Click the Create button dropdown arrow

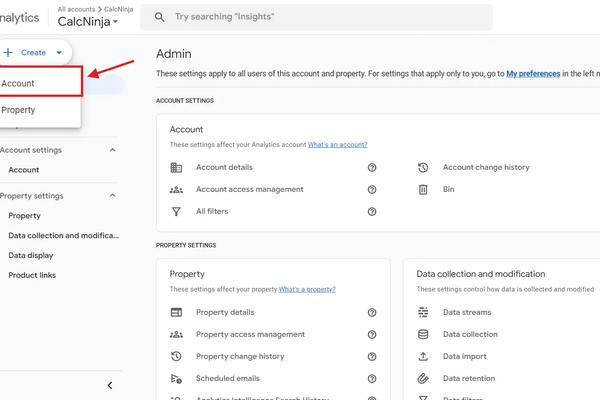[x=59, y=52]
